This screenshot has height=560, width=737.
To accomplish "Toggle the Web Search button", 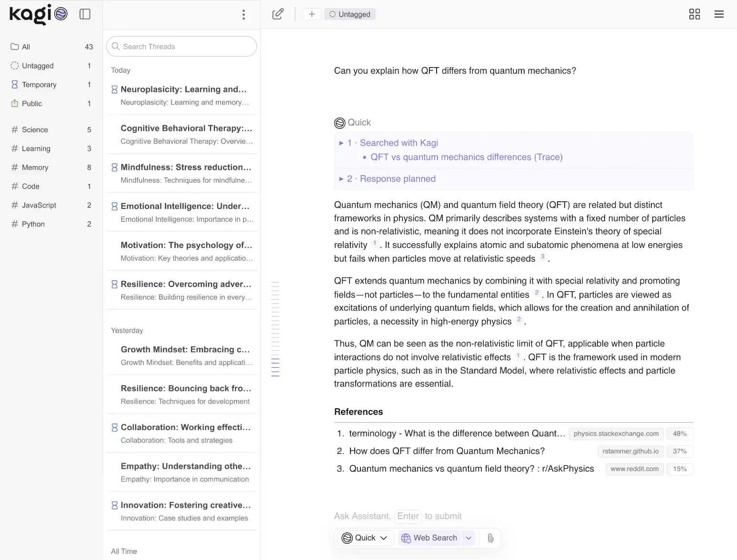I will click(429, 538).
